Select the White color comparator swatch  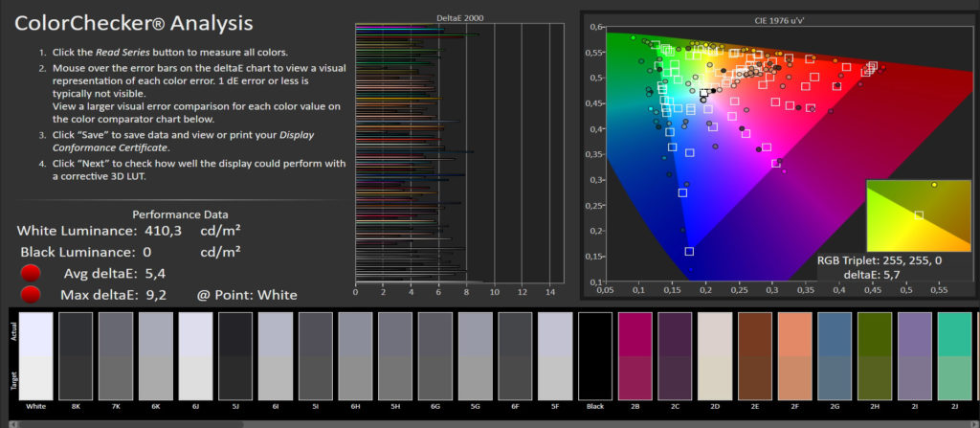(x=35, y=356)
